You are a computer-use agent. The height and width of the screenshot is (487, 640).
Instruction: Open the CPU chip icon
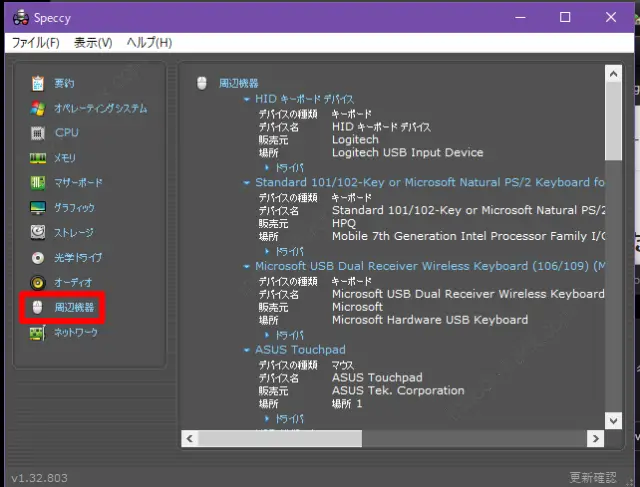coord(38,133)
